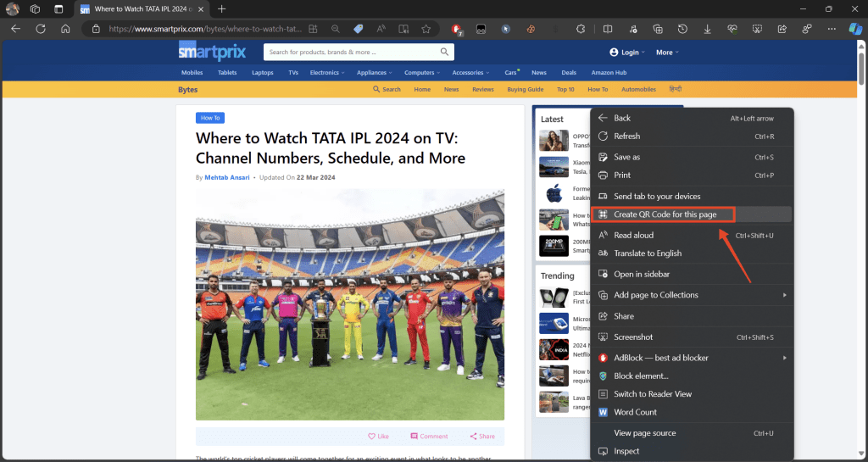Select 'Read aloud' from context menu

click(x=692, y=235)
